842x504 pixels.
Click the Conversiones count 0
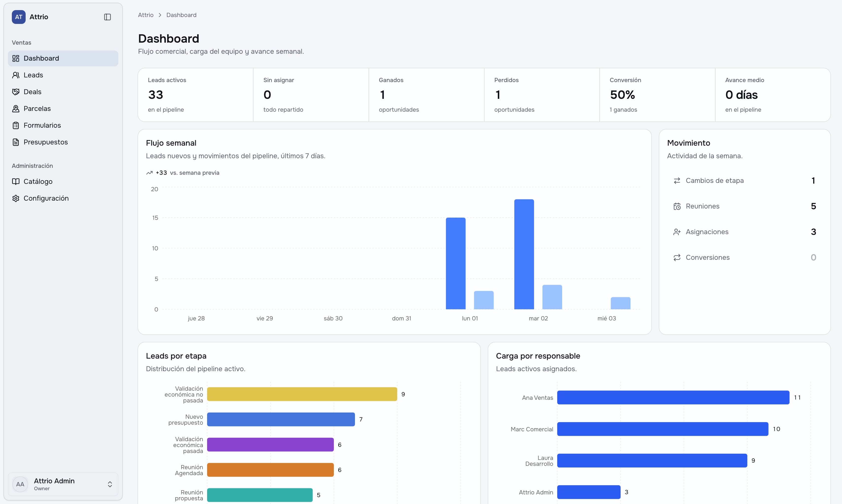coord(813,258)
